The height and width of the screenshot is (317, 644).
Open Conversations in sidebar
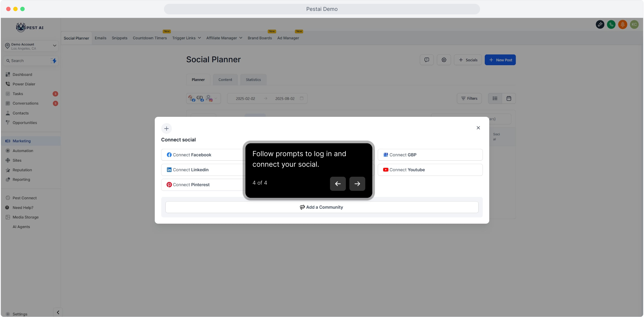click(25, 103)
